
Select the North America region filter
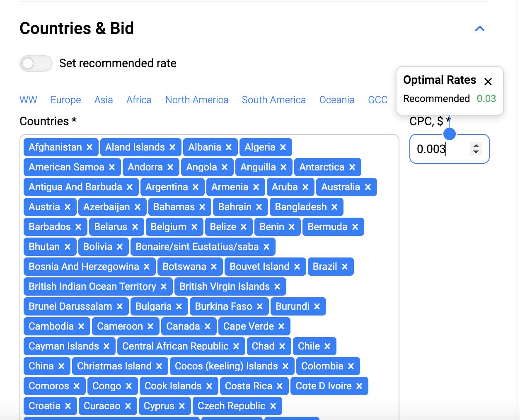197,100
